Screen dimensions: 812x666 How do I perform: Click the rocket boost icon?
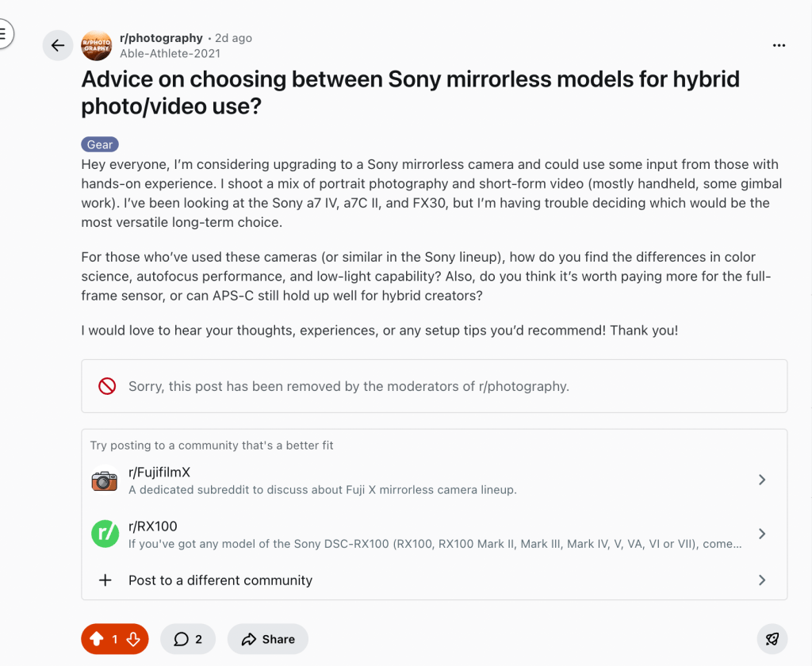click(x=772, y=639)
